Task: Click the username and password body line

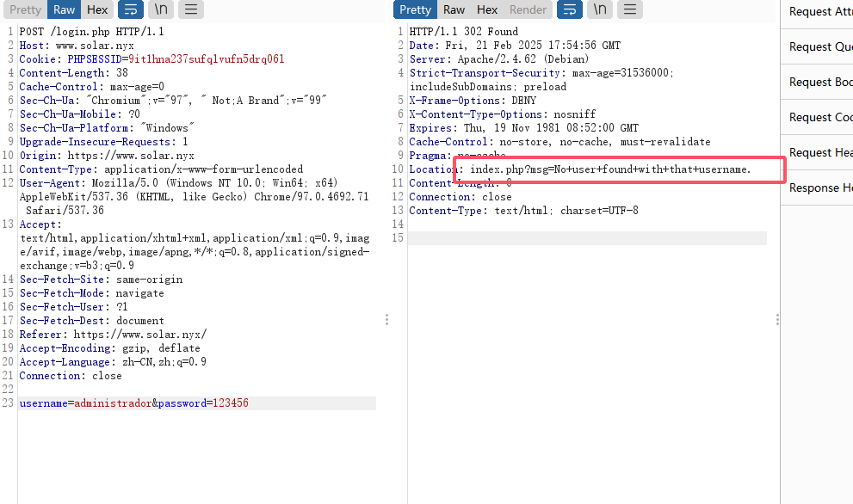Action: (133, 403)
